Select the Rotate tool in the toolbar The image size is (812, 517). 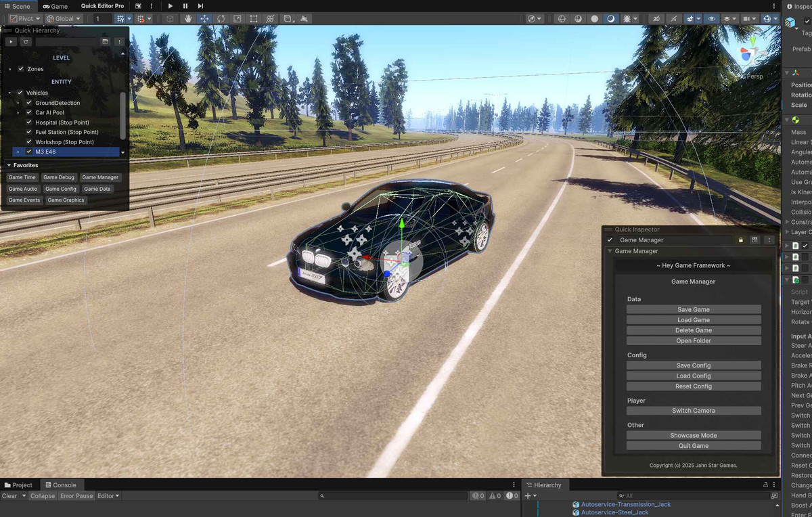click(x=221, y=18)
